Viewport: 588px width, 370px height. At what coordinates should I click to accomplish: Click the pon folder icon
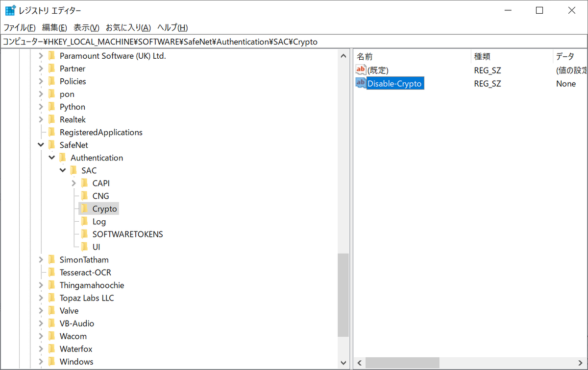tap(51, 94)
